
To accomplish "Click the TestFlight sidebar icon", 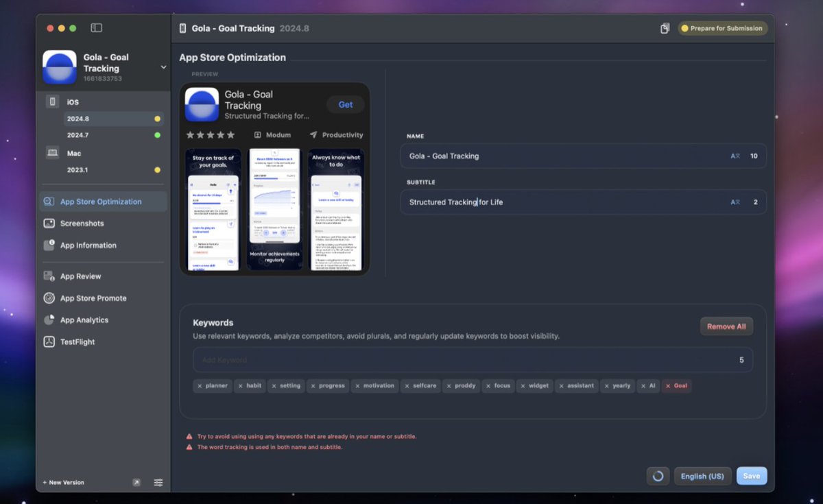I will [x=49, y=342].
